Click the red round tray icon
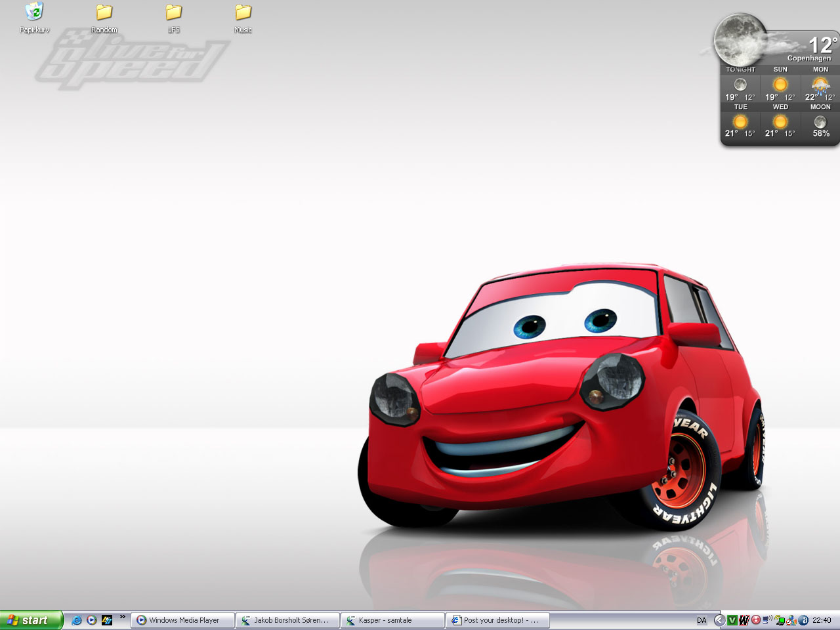Image resolution: width=840 pixels, height=630 pixels. tap(756, 620)
